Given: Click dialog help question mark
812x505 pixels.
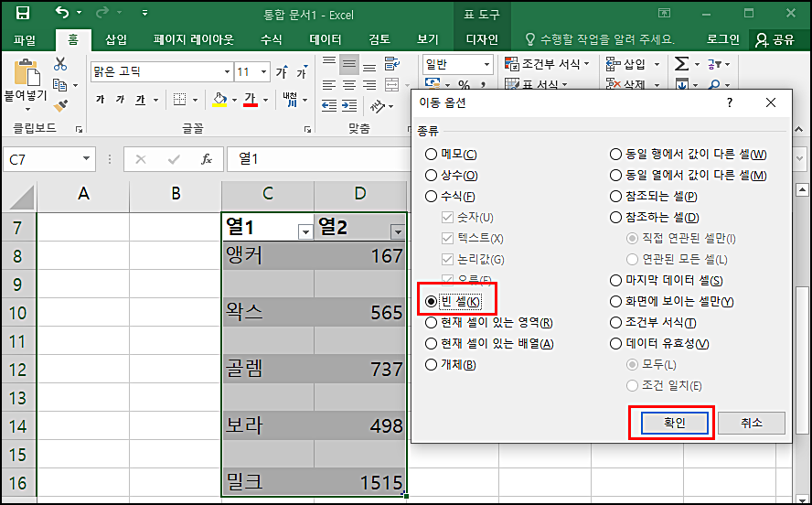Looking at the screenshot, I should pyautogui.click(x=730, y=102).
